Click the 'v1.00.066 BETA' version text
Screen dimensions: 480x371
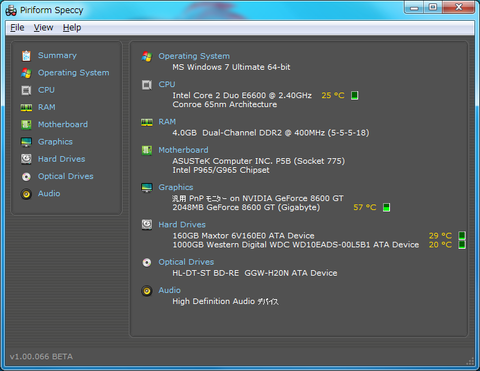pos(41,357)
